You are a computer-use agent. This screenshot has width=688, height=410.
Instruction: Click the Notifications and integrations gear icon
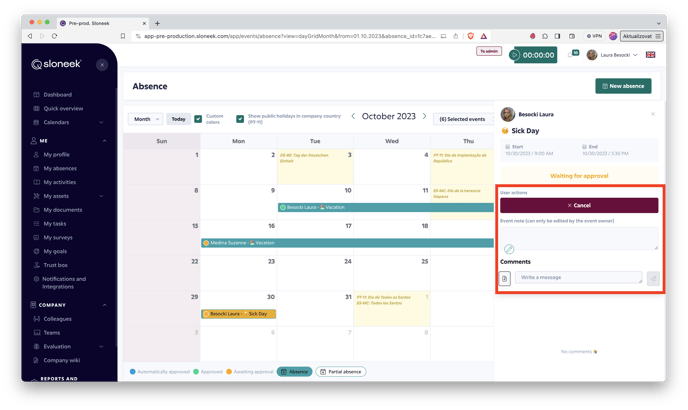(36, 279)
